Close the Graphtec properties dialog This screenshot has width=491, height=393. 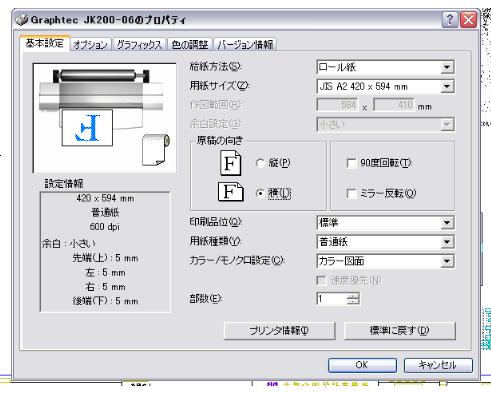[x=468, y=20]
